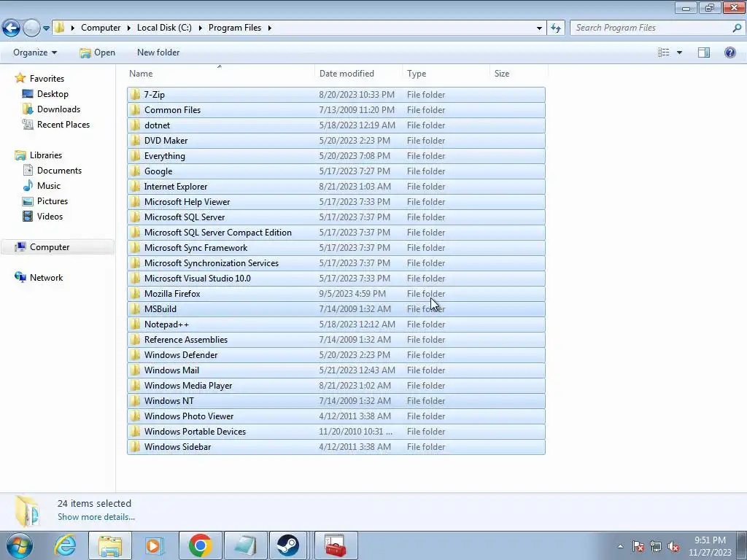The image size is (747, 560).
Task: Click the dotnet folder icon
Action: pyautogui.click(x=135, y=125)
